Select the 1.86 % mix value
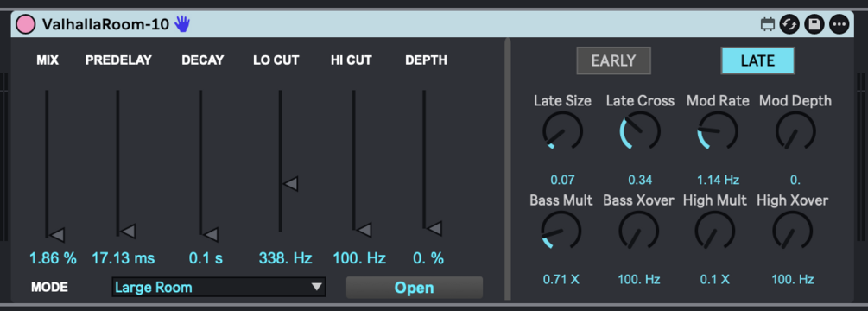 (x=54, y=258)
